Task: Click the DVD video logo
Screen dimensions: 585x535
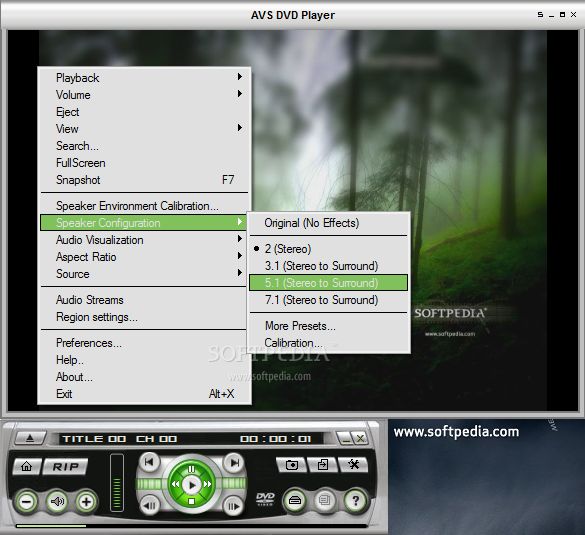Action: (x=265, y=499)
